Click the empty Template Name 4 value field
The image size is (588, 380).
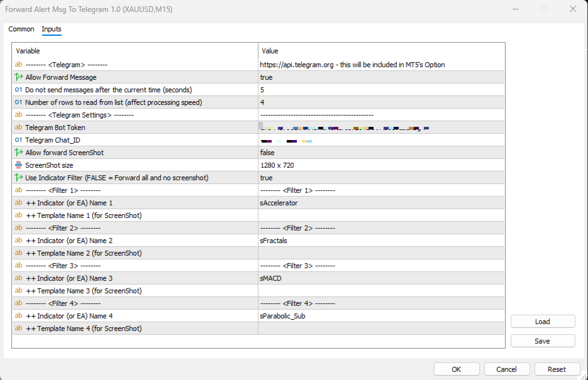[380, 328]
